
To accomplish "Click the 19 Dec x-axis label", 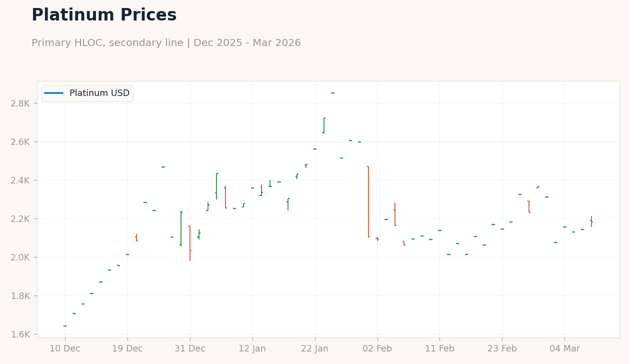I will click(x=127, y=349).
